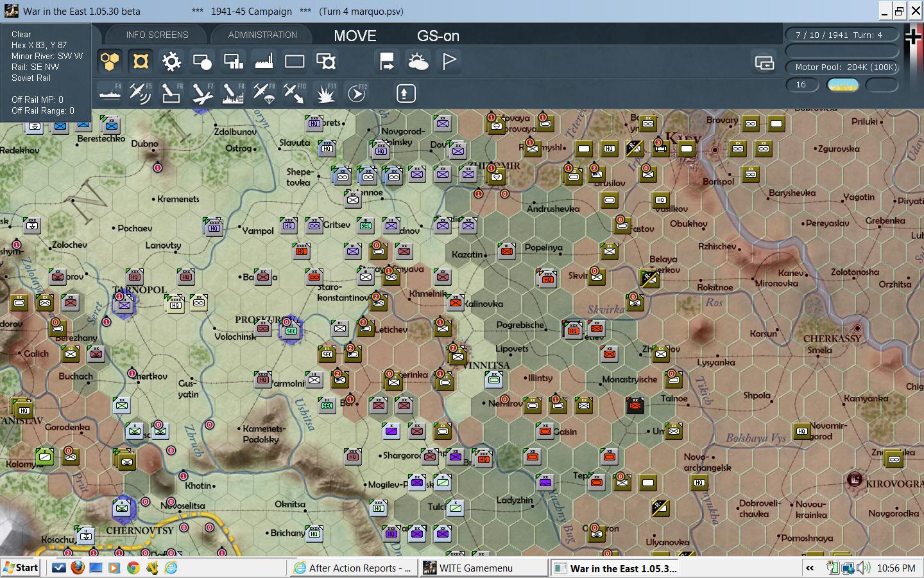Screen dimensions: 924x578
Task: Click the Oknitsa town label
Action: pyautogui.click(x=290, y=504)
